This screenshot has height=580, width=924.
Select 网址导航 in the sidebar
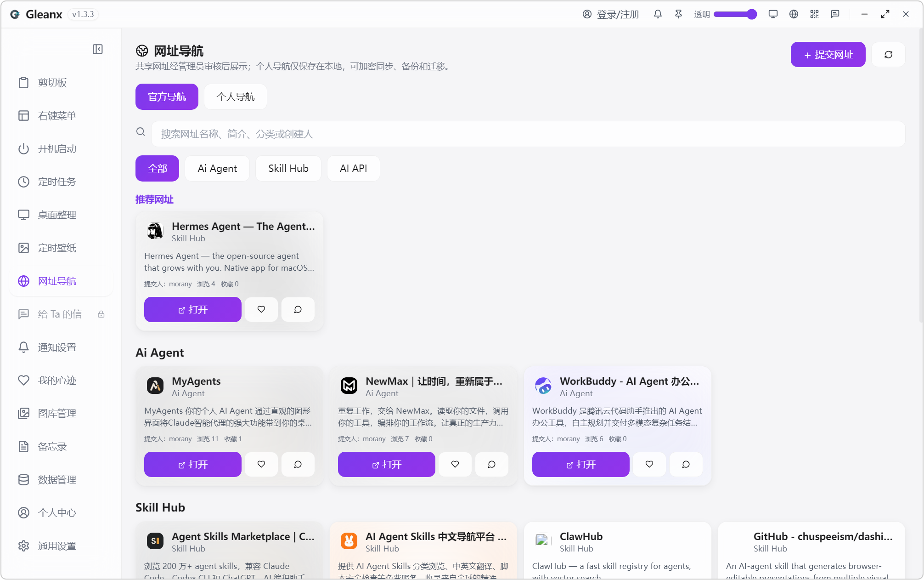[x=62, y=281]
